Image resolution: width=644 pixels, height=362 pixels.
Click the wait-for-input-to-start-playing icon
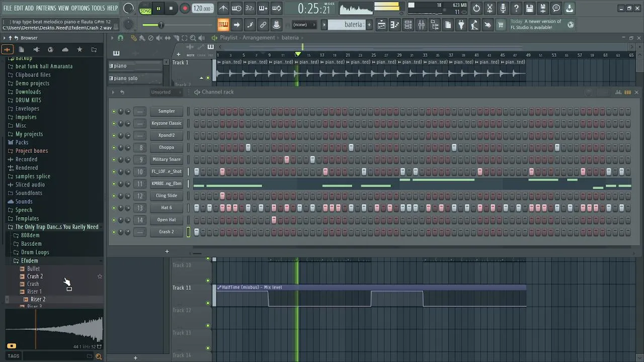(x=236, y=8)
